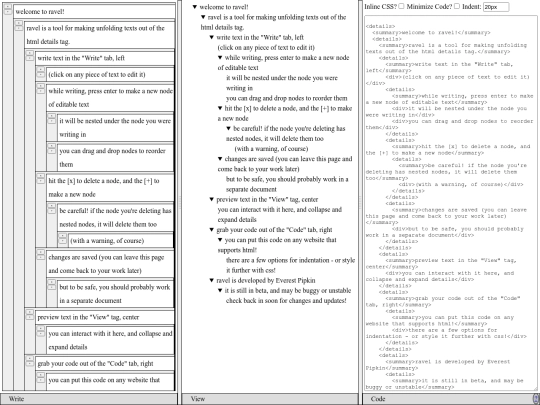
Task: Collapse 'while writing, press enter' disclosure triangle in View
Action: click(220, 58)
